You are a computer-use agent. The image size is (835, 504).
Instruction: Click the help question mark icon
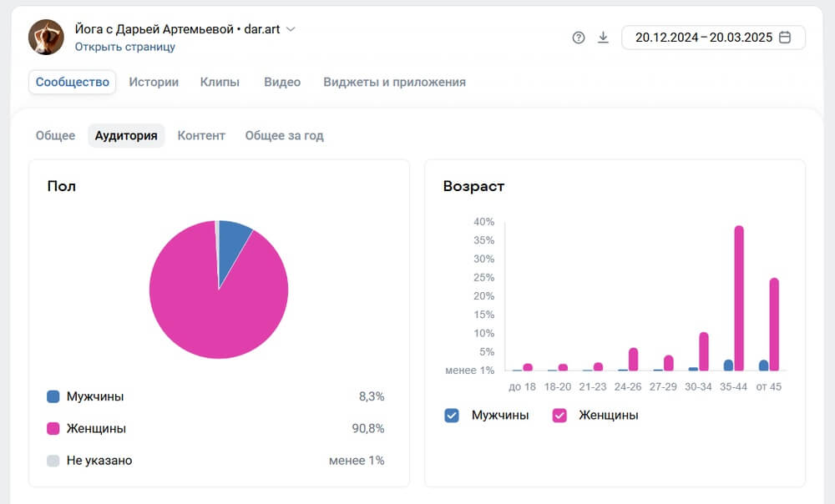pyautogui.click(x=579, y=38)
